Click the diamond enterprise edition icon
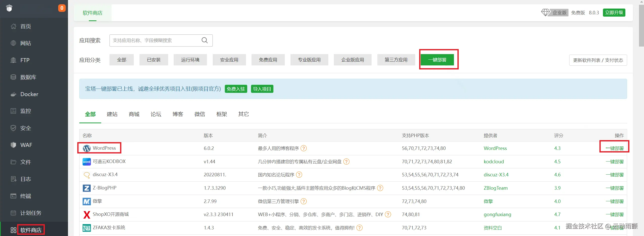The height and width of the screenshot is (236, 644). coord(545,12)
